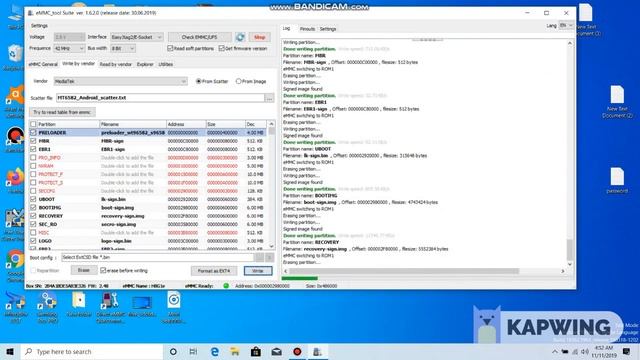Open the Lang dropdown

[x=566, y=25]
